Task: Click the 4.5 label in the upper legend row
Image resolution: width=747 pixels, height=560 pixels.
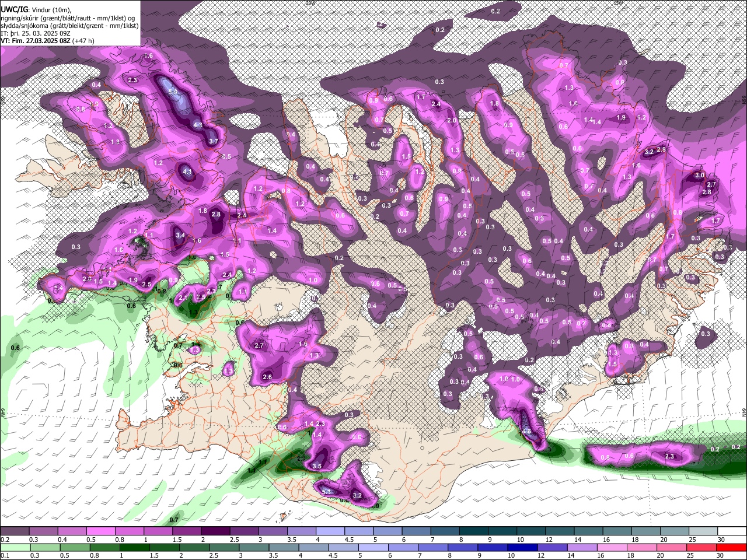Action: tap(348, 540)
